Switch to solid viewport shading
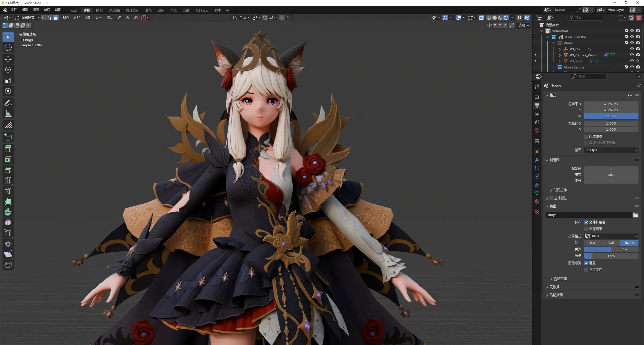Image resolution: width=644 pixels, height=345 pixels. point(494,18)
